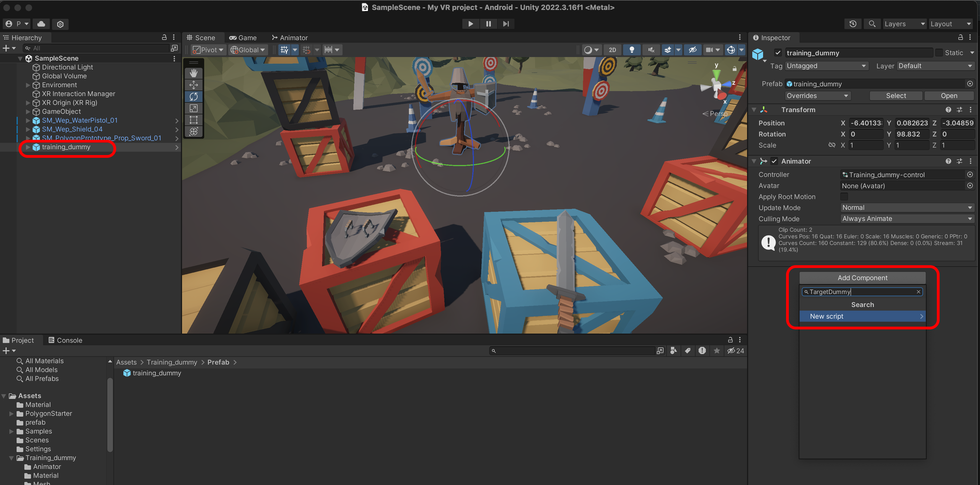Select the Rect transform tool
Screen dimensions: 980x485
tap(193, 120)
